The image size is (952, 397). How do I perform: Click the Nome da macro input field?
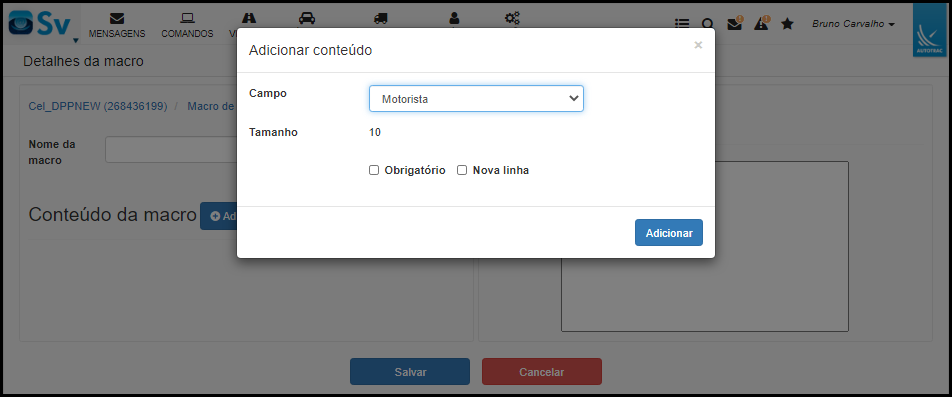(x=171, y=149)
